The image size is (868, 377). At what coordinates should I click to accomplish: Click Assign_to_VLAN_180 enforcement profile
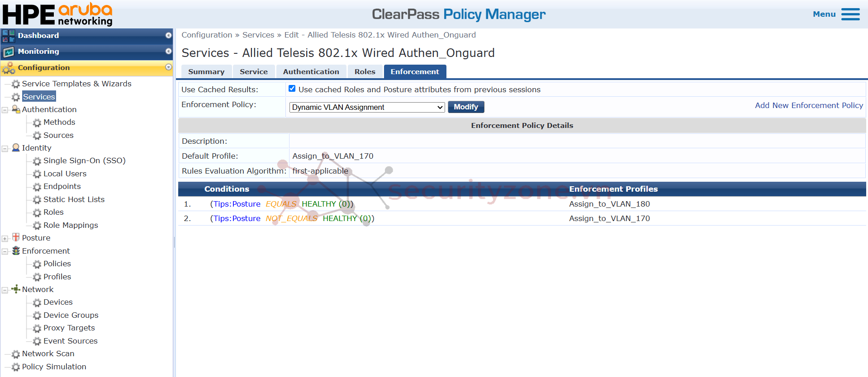(x=609, y=204)
